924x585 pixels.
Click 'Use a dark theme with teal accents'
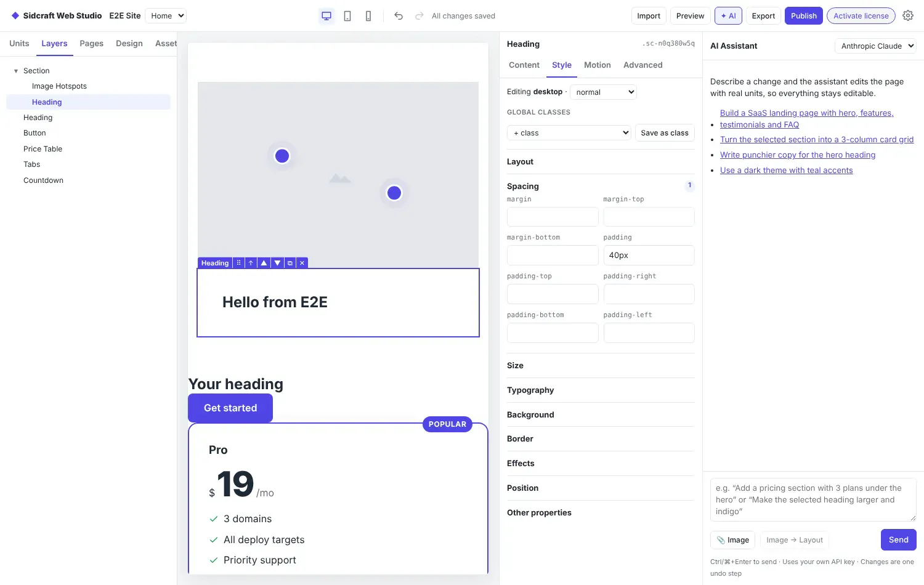click(787, 171)
